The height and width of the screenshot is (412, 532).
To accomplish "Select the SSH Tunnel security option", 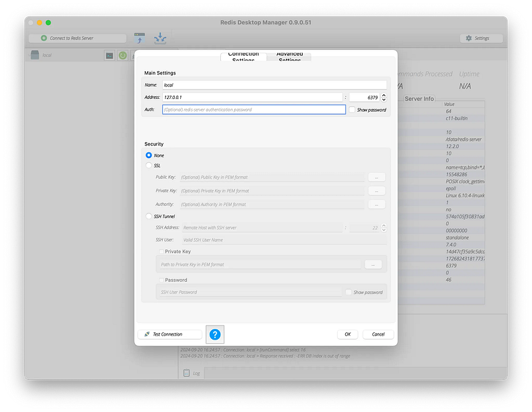I will (x=148, y=216).
